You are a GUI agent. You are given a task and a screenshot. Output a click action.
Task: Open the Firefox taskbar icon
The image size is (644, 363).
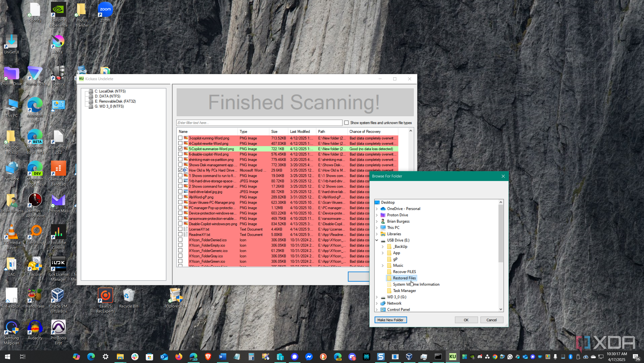pos(179,356)
